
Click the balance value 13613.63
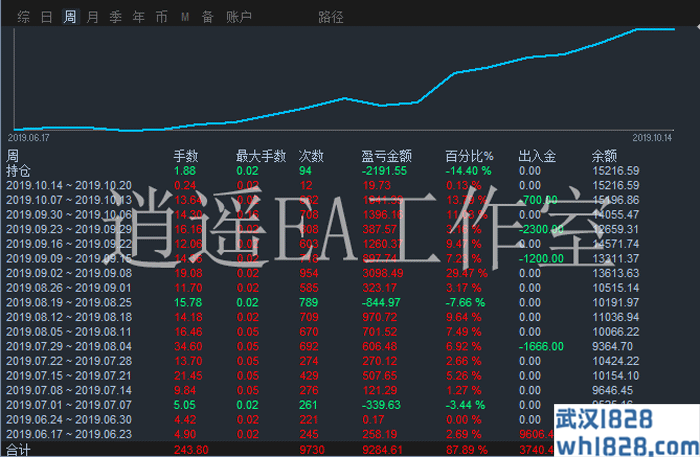pos(616,273)
